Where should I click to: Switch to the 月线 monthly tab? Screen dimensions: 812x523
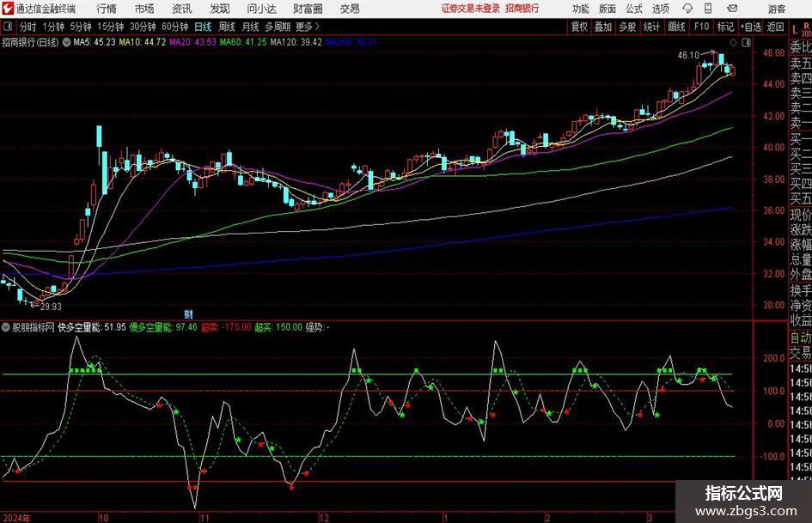pyautogui.click(x=250, y=27)
